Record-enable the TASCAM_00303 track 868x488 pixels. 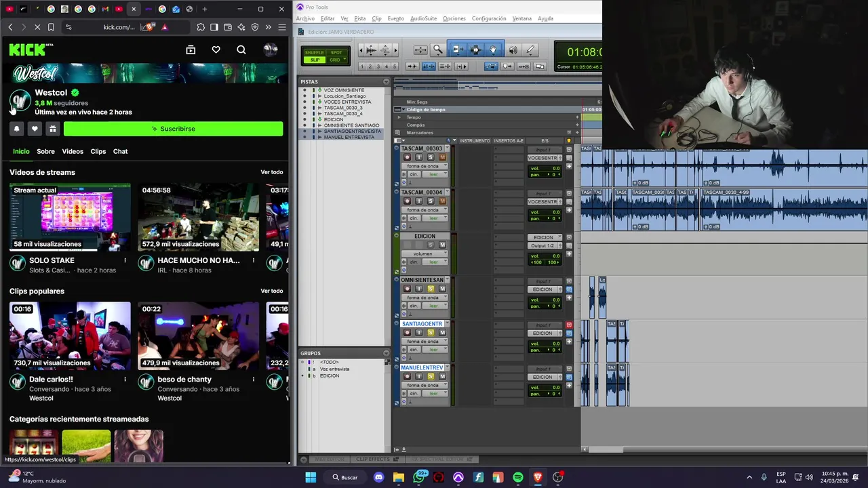coord(407,157)
